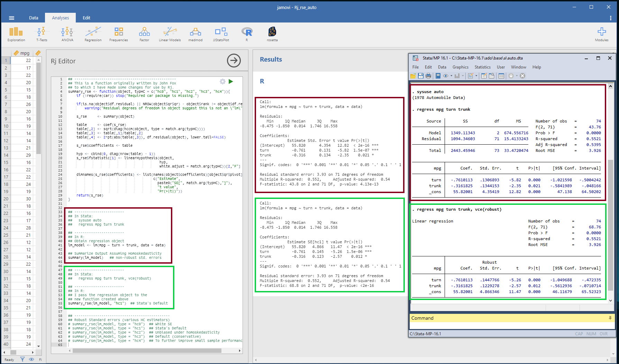Open the Window menu in Stata

click(519, 67)
